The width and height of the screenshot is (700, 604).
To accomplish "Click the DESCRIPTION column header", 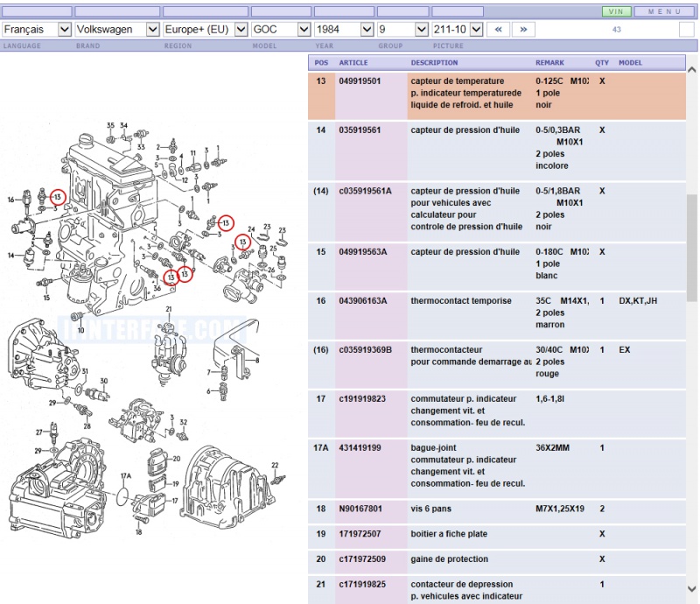I will [434, 63].
